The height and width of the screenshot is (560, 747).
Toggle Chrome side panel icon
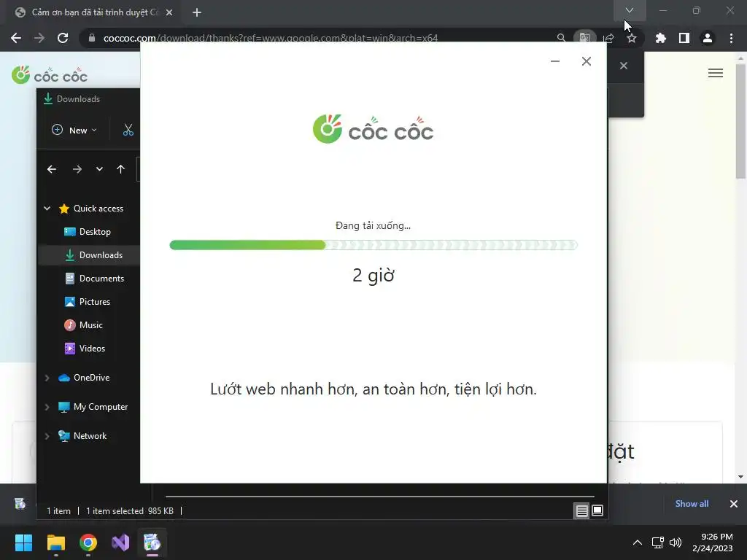point(684,38)
